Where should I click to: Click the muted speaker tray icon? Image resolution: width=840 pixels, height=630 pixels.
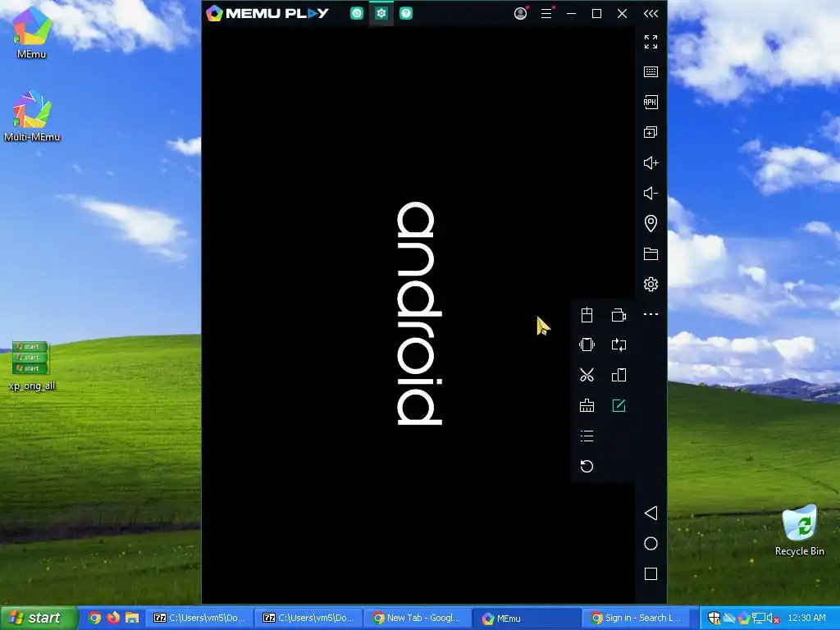pyautogui.click(x=773, y=619)
